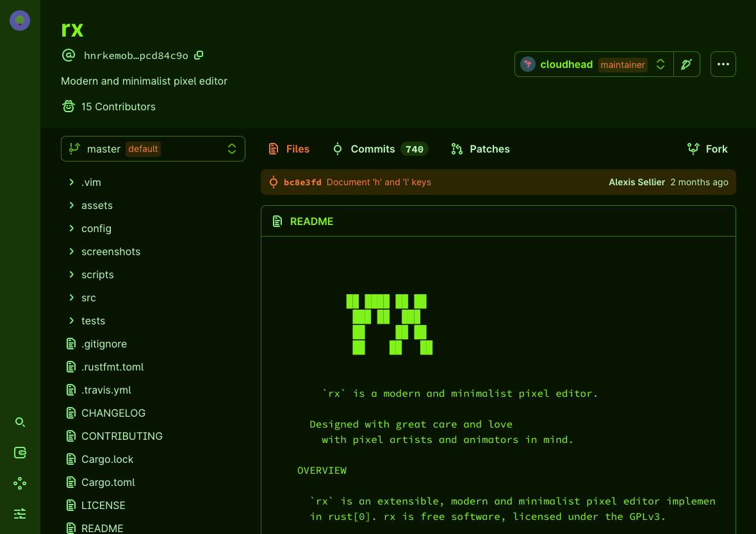Viewport: 756px width, 534px height.
Task: Click the file icon beside the README heading
Action: click(x=277, y=221)
